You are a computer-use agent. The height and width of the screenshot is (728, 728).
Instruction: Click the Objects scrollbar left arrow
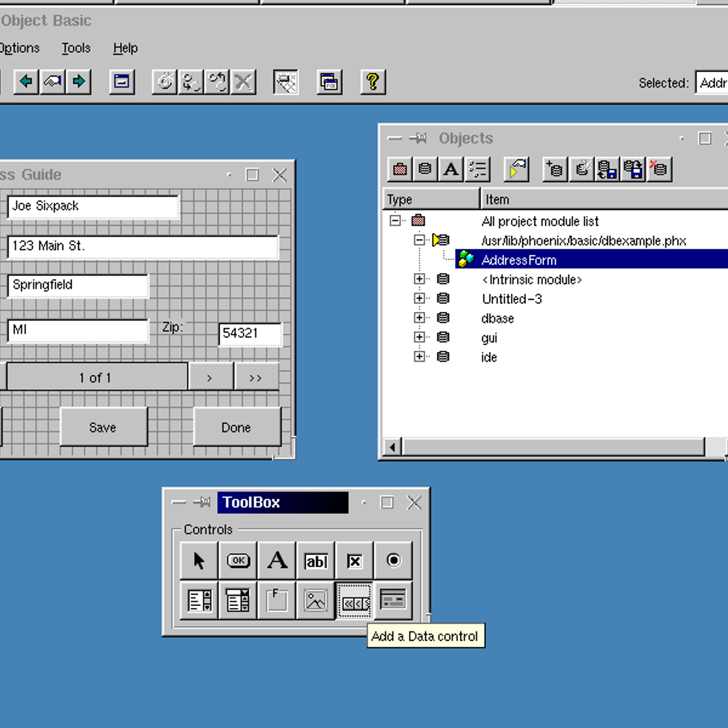[x=393, y=447]
